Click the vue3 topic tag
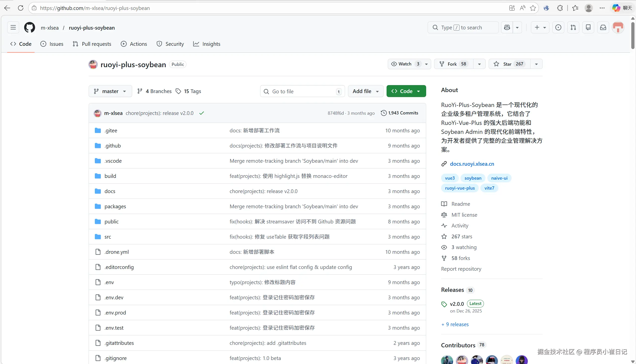 450,178
